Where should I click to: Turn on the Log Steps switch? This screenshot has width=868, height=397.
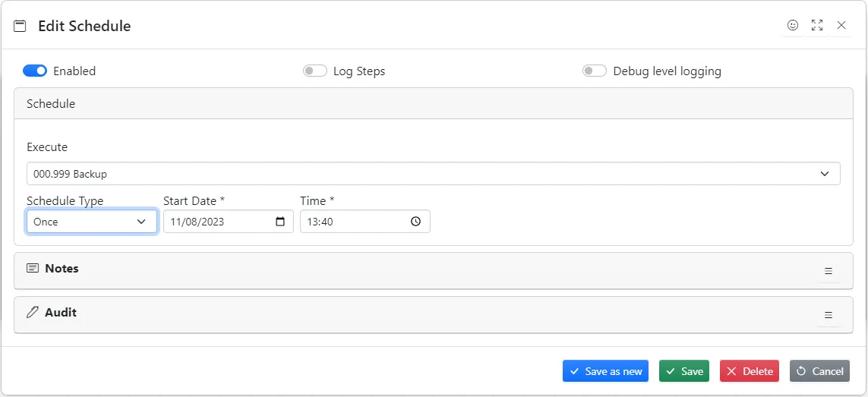315,71
